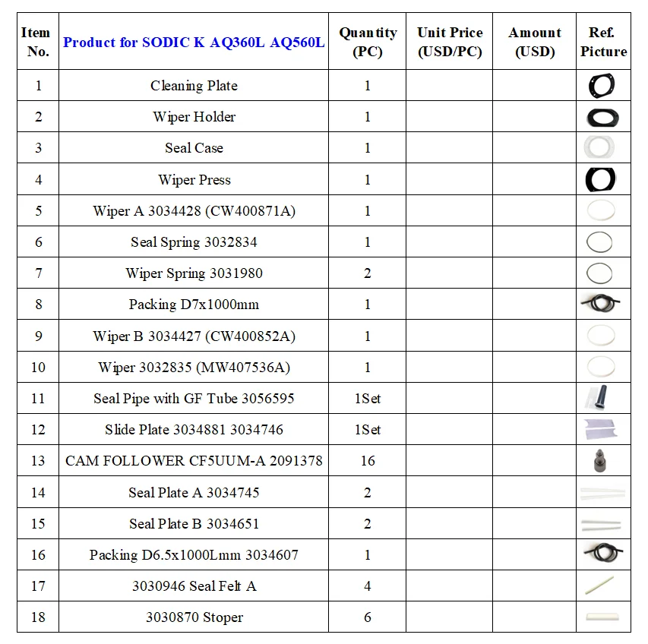Click the quantity 16 cell for CAM FOLLOWER

pyautogui.click(x=368, y=460)
